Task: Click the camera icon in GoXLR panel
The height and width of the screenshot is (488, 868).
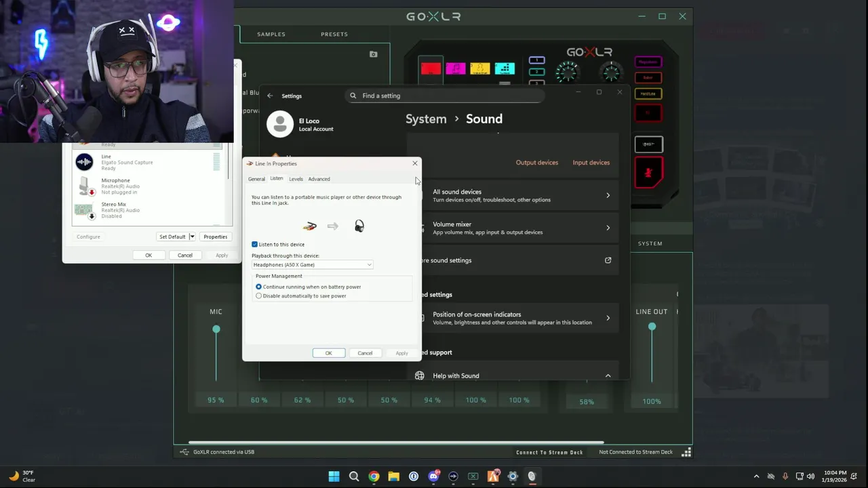Action: point(374,54)
